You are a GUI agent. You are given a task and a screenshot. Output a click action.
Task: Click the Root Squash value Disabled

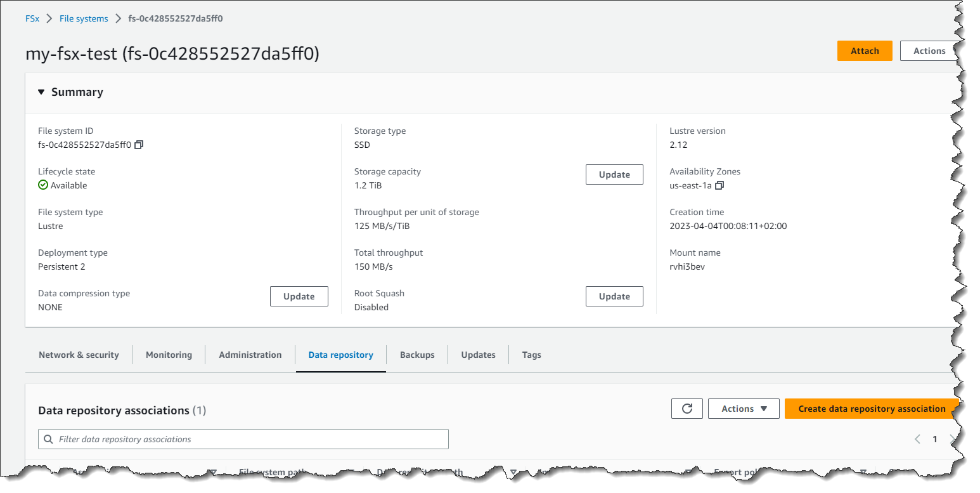pyautogui.click(x=371, y=307)
